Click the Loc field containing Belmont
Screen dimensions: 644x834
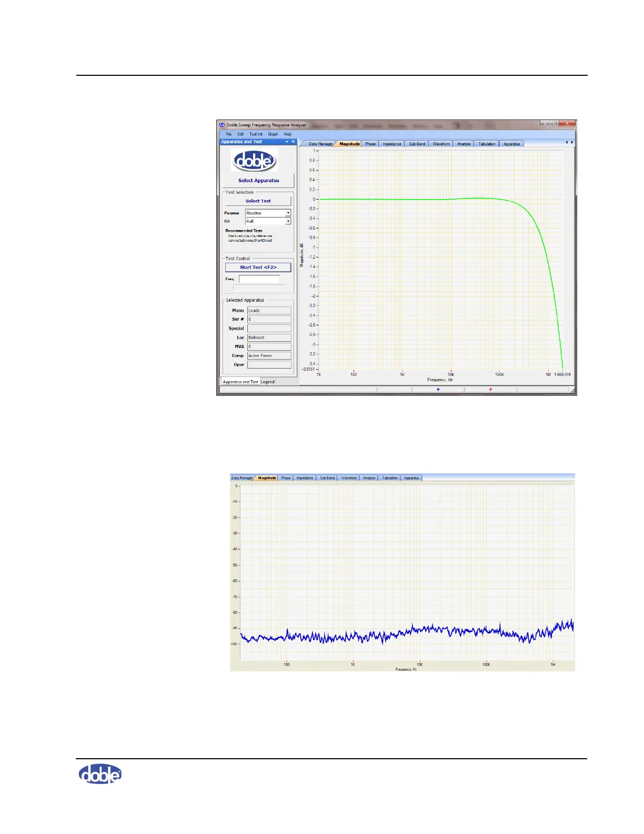[x=269, y=337]
